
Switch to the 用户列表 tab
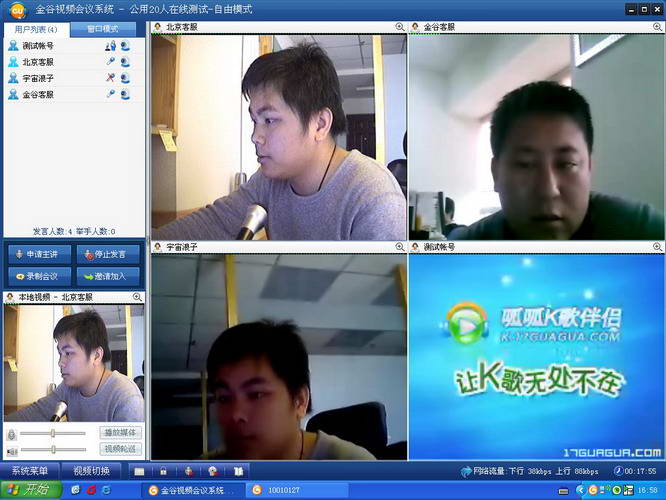pyautogui.click(x=36, y=29)
